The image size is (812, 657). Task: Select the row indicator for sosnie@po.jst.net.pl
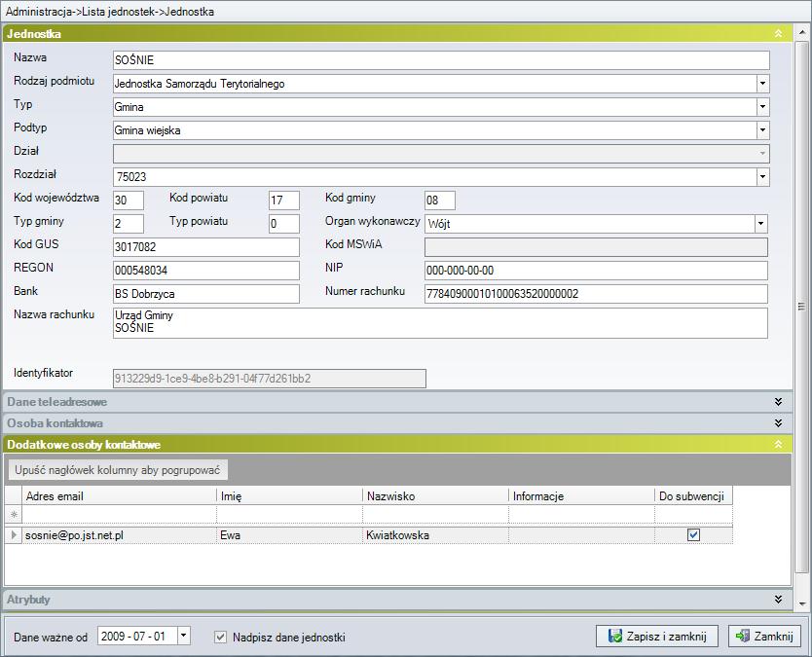click(x=14, y=534)
